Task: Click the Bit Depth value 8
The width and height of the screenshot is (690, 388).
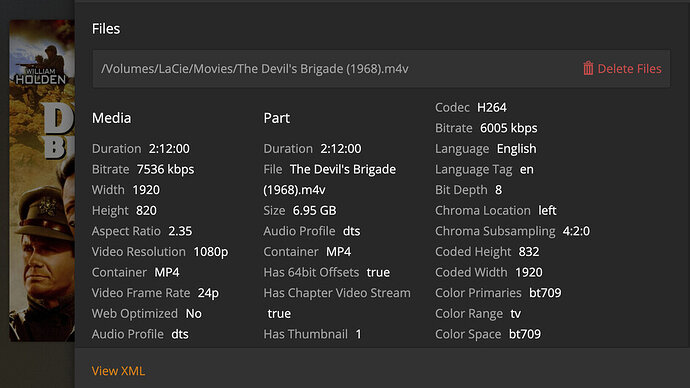Action: [498, 190]
